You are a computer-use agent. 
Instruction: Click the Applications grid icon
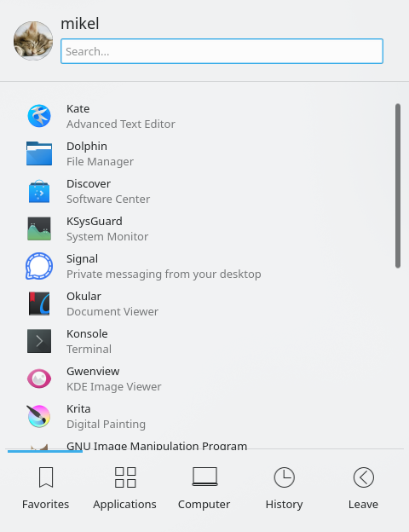(x=125, y=477)
